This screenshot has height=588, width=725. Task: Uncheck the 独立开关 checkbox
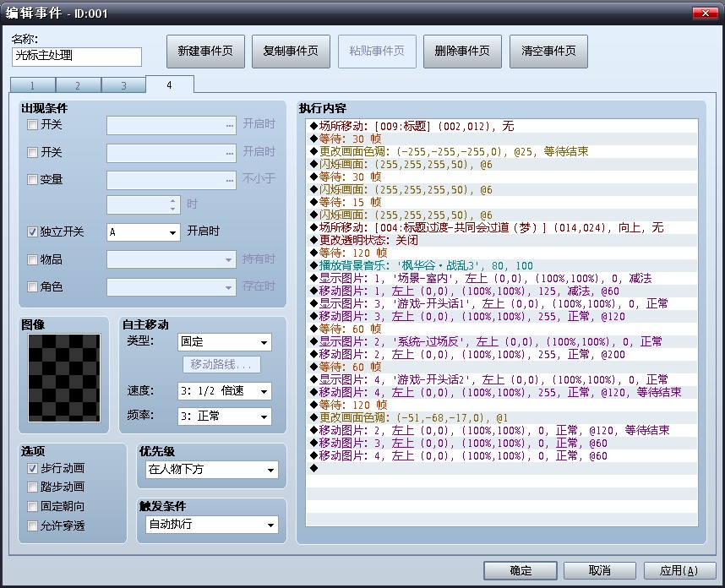click(32, 232)
